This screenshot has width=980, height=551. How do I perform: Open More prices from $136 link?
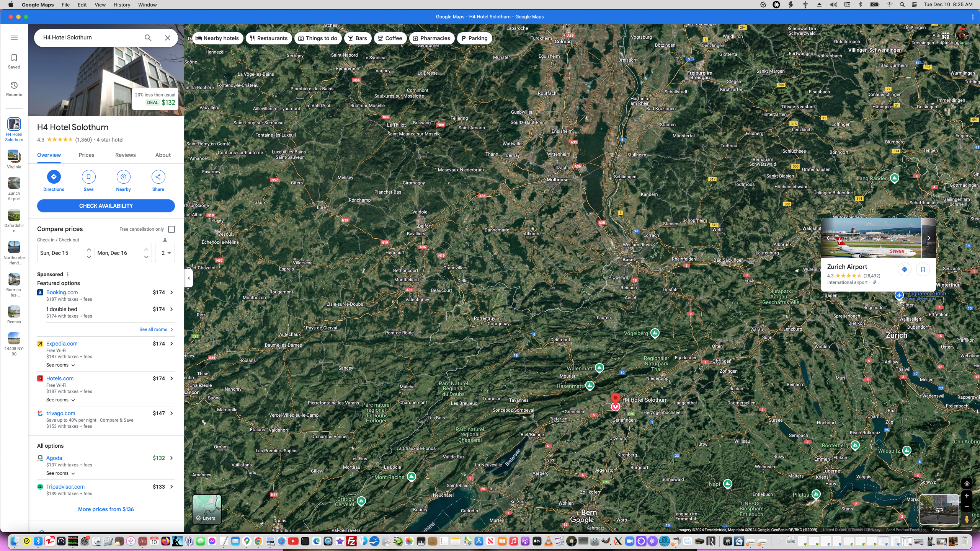click(106, 509)
